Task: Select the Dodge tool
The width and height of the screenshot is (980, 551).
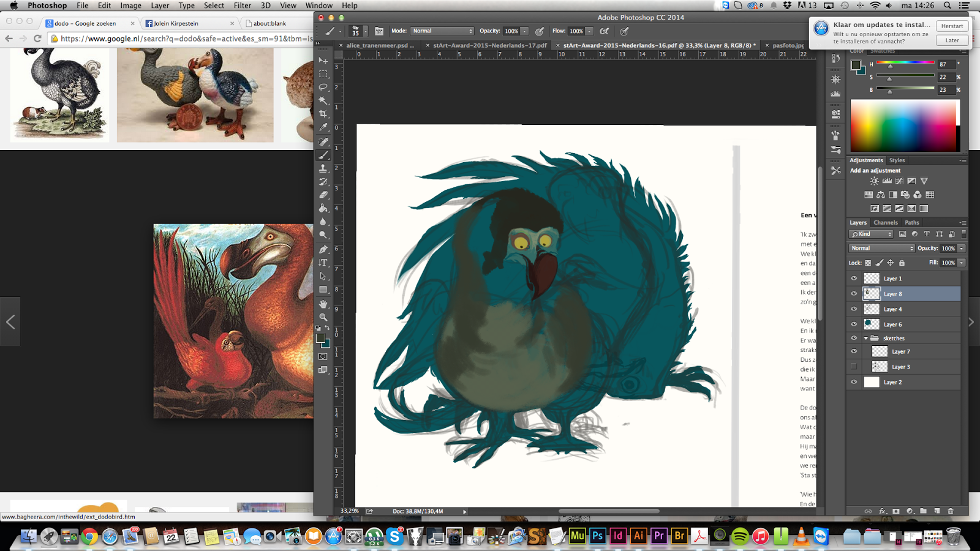Action: 323,235
